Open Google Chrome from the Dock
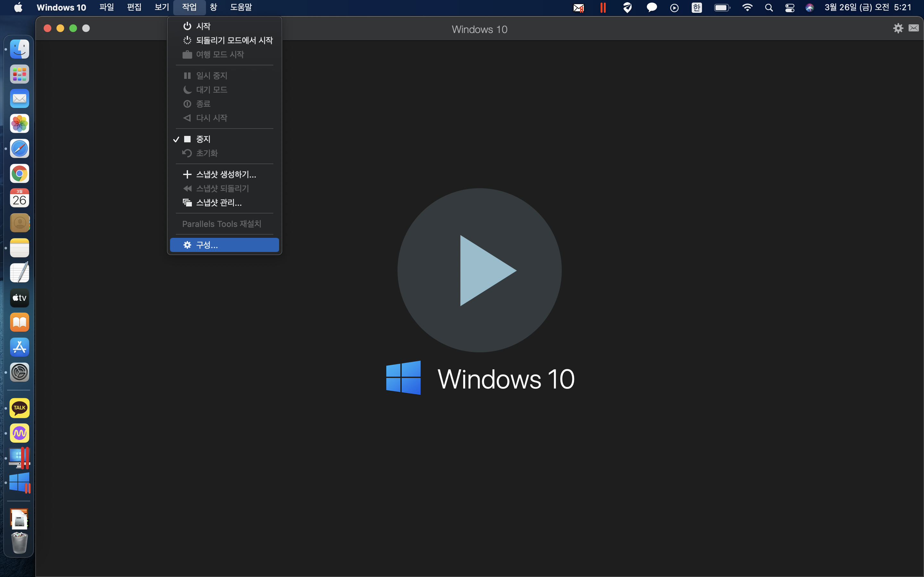The width and height of the screenshot is (924, 577). point(20,174)
